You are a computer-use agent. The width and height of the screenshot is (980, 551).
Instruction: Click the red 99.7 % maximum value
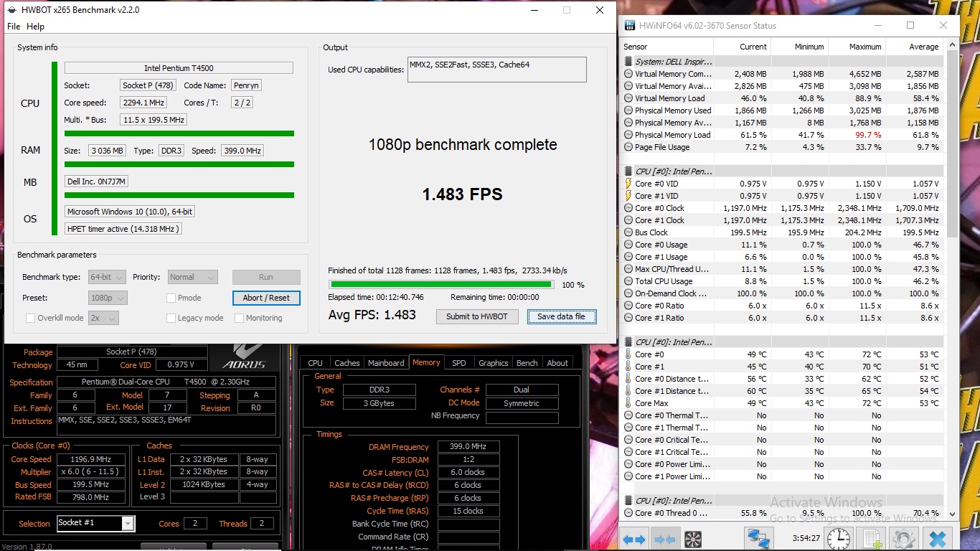coord(867,135)
